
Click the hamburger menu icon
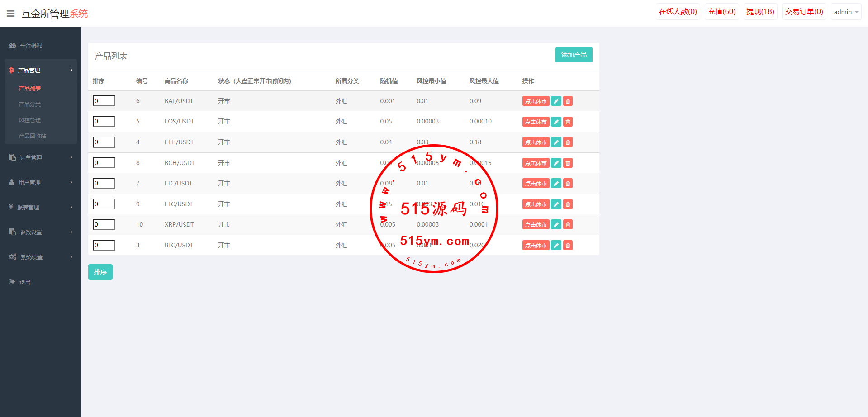(11, 14)
